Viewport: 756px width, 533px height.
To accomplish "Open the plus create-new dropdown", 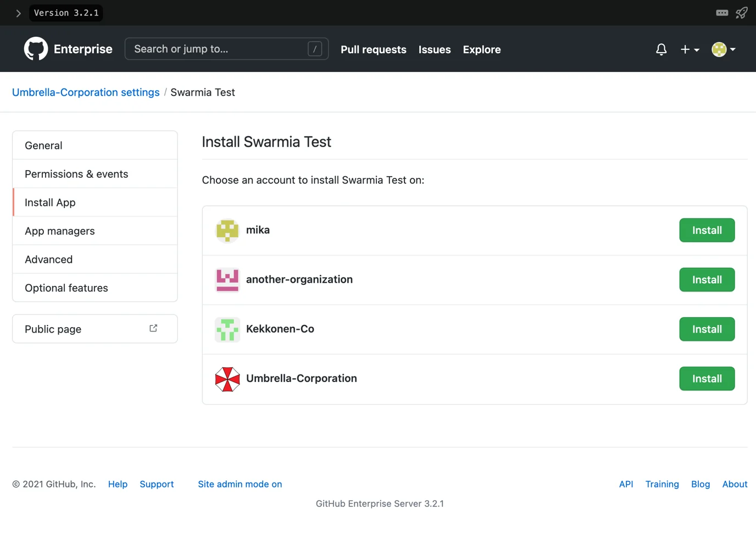I will [690, 49].
